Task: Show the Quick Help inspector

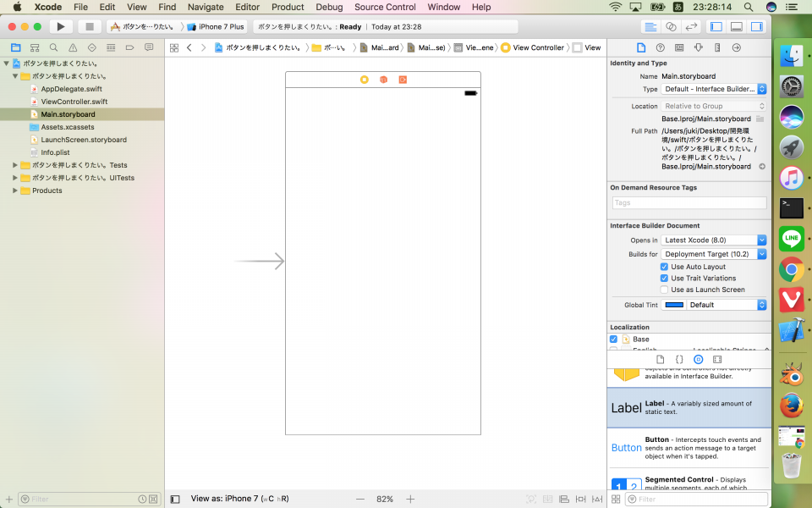Action: click(x=661, y=47)
